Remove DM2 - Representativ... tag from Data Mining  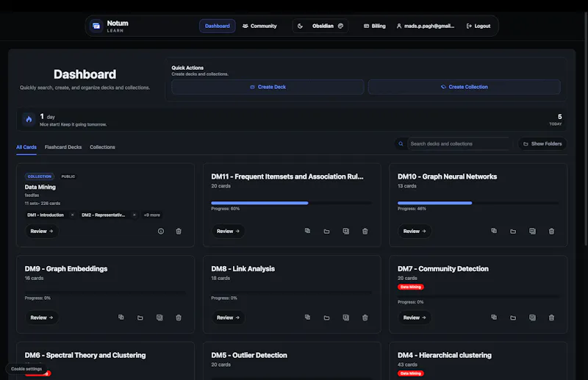[x=135, y=215]
